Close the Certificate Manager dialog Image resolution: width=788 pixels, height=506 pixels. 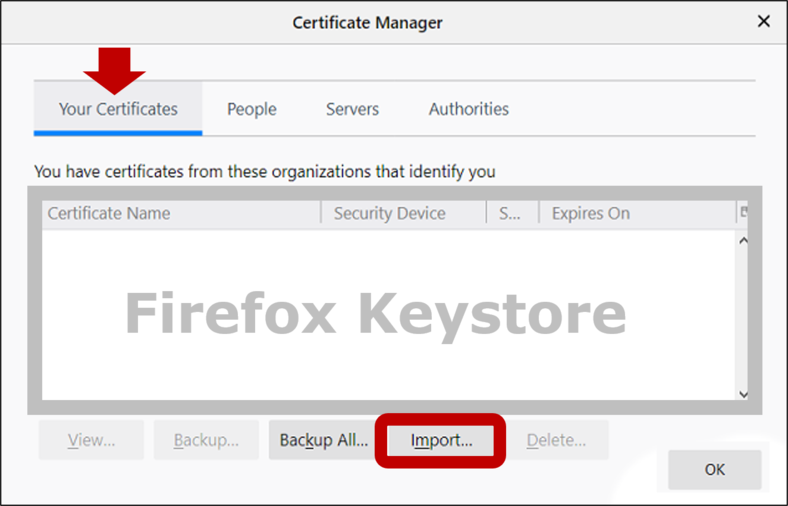click(763, 21)
